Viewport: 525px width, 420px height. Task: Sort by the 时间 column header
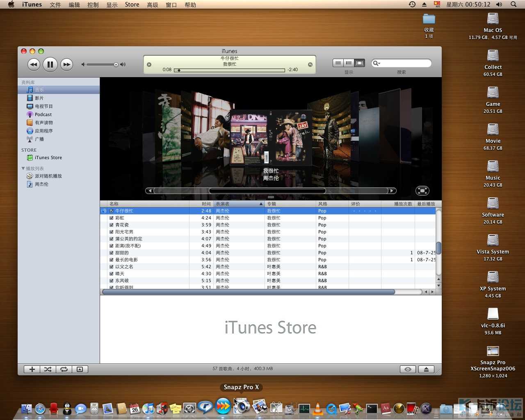point(201,204)
